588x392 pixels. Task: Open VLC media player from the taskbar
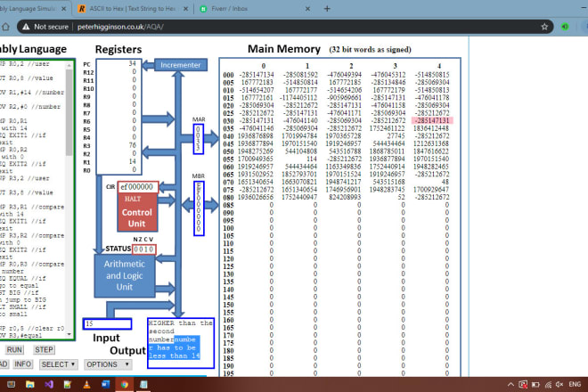pyautogui.click(x=86, y=385)
